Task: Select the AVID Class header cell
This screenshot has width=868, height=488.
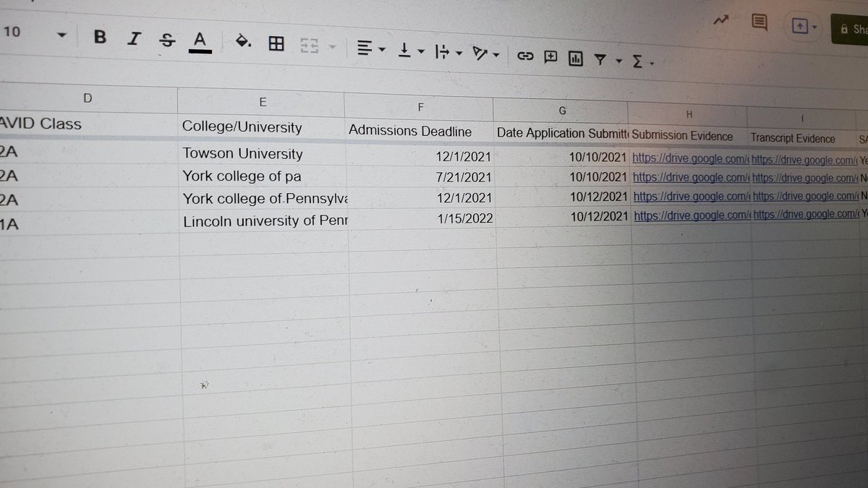Action: pyautogui.click(x=88, y=124)
